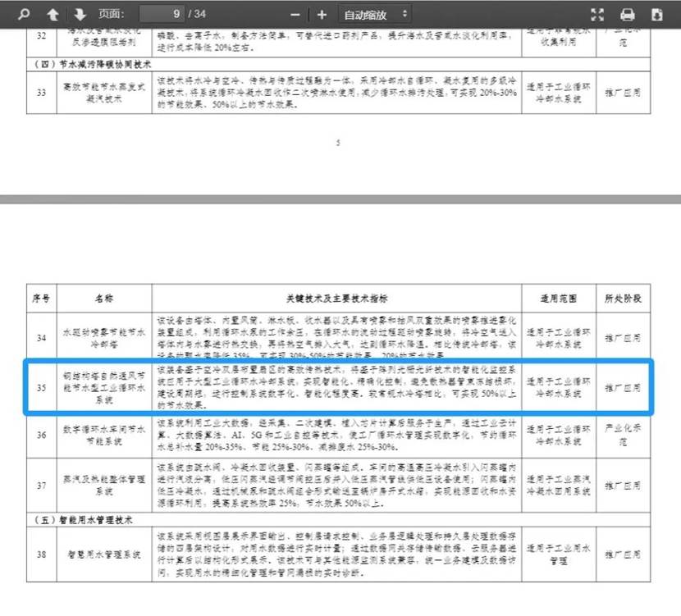681x616 pixels.
Task: Click the name cell in row 33
Action: click(x=104, y=93)
